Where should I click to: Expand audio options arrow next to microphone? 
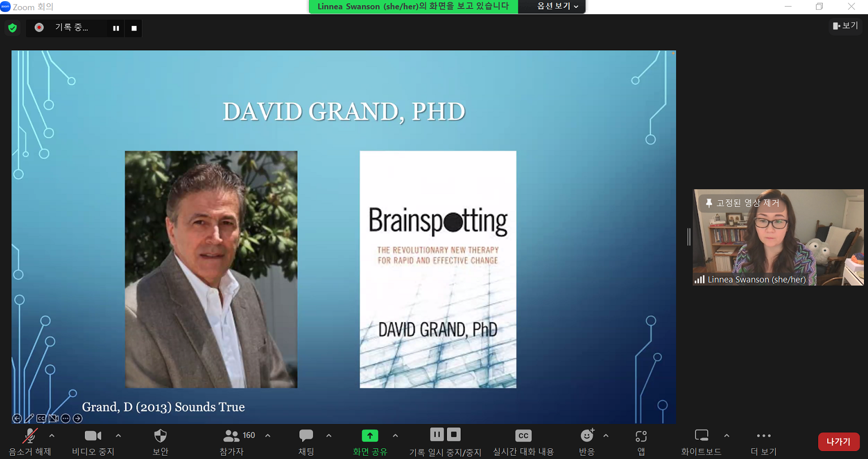tap(52, 435)
